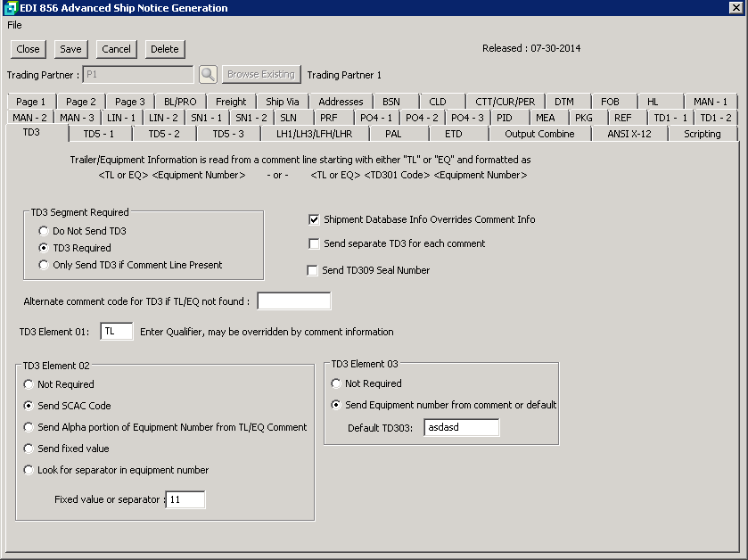Choose Not Required under TD3 Element 03

coord(336,383)
